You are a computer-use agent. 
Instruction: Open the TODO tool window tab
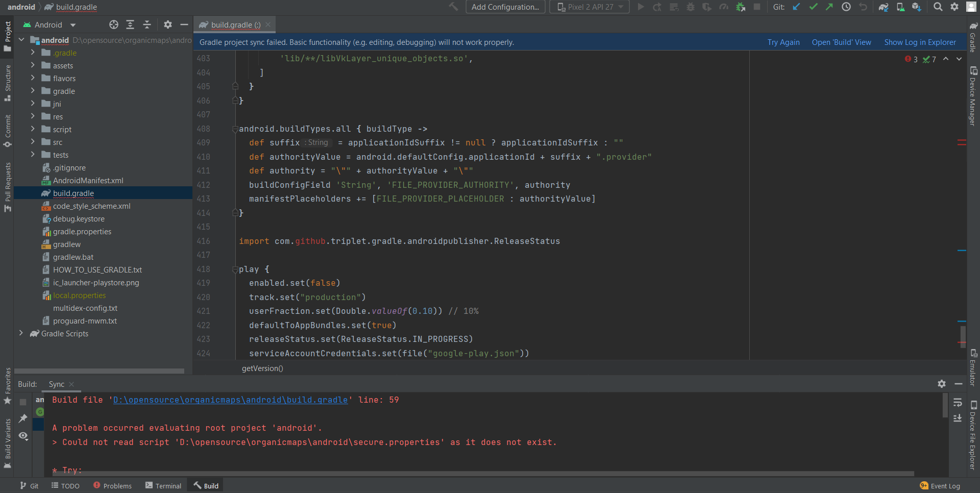coord(65,486)
